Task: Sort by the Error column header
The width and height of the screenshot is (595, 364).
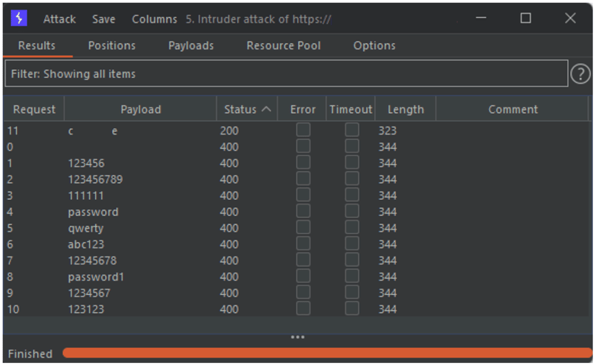Action: point(302,109)
